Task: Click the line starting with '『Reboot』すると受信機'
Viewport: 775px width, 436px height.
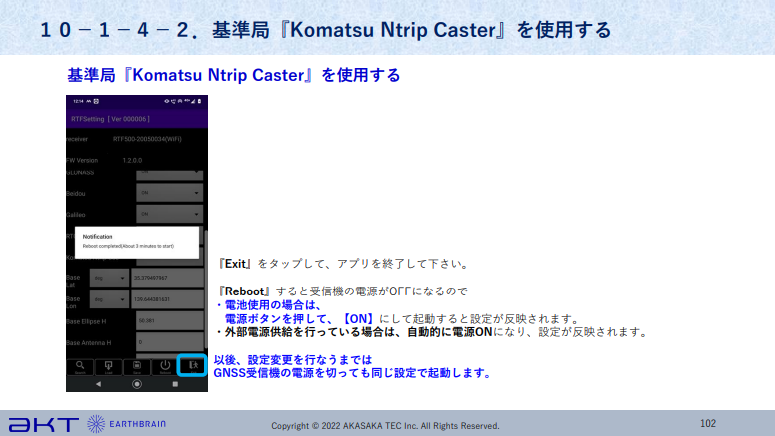Action: 342,291
